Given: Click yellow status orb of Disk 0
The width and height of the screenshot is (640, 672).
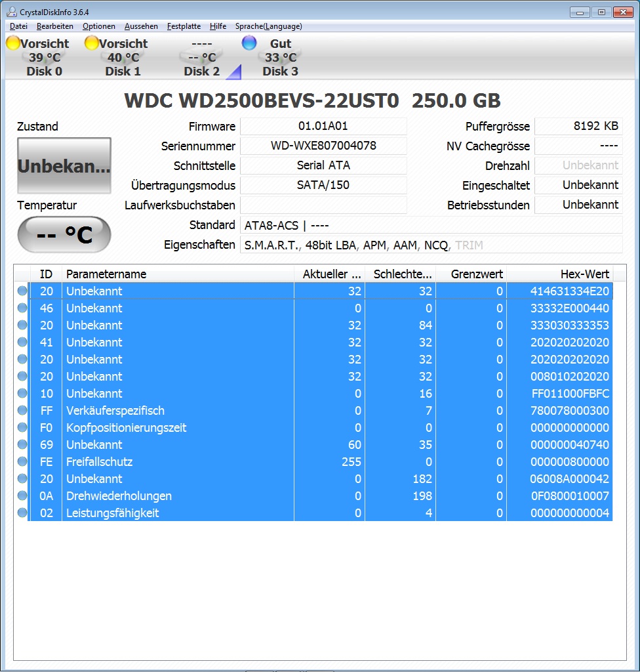Looking at the screenshot, I should tap(13, 43).
